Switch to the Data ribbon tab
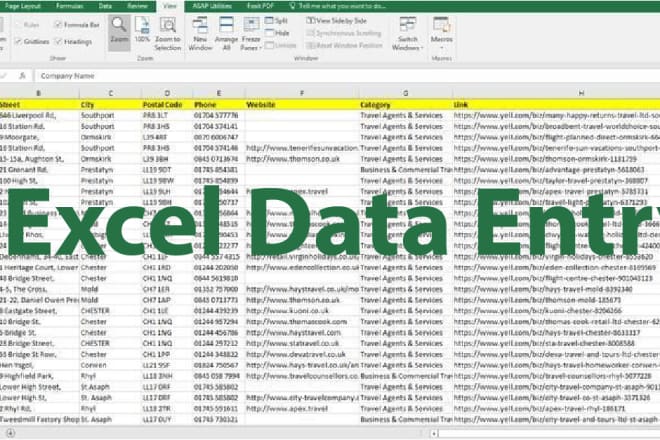The image size is (660, 440). coord(105,6)
